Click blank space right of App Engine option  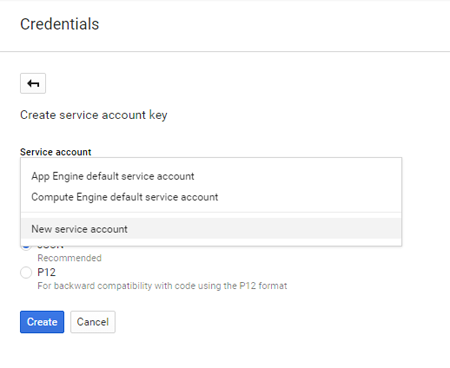click(x=297, y=176)
